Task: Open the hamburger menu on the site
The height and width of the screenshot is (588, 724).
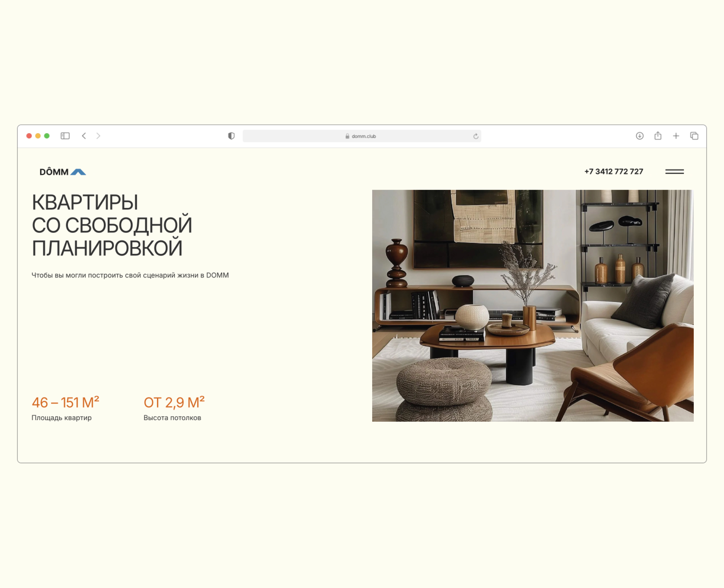Action: point(675,172)
